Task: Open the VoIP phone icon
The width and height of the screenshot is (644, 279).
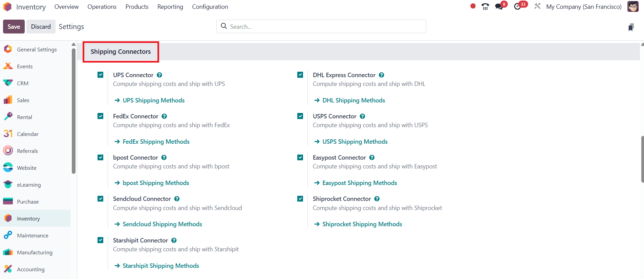Action: 485,6
